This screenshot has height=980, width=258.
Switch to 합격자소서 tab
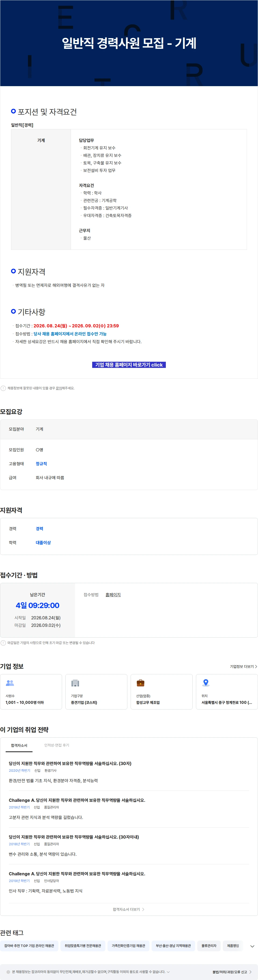19,745
